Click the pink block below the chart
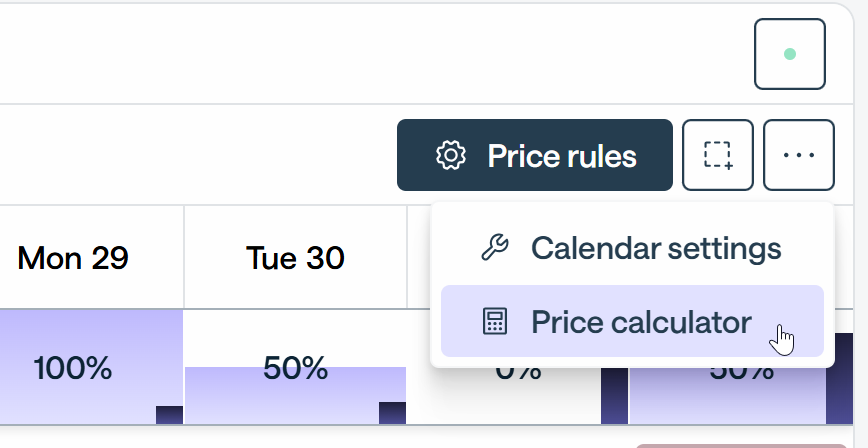Screen dimensions: 868x448 pyautogui.click(x=741, y=446)
